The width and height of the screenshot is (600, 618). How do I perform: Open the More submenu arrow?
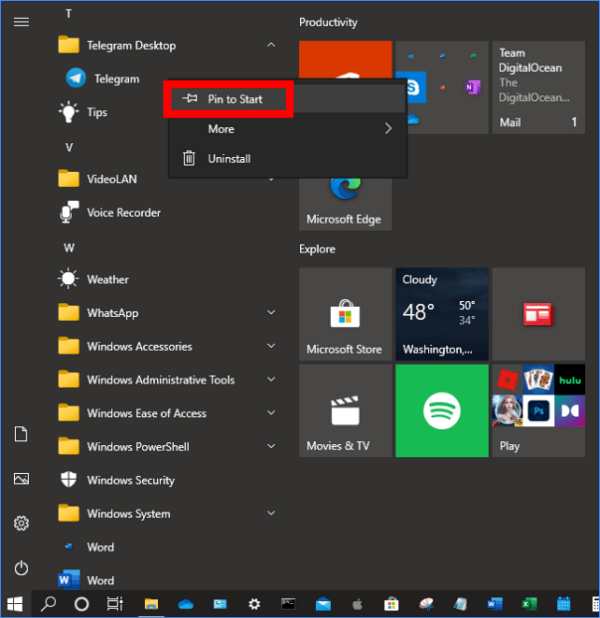(388, 128)
